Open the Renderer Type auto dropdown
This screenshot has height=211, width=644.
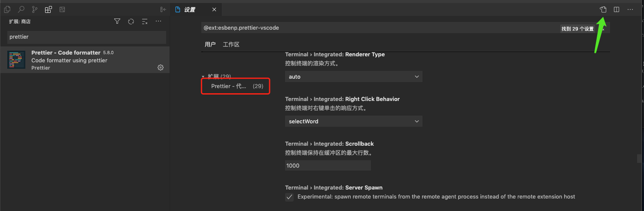coord(354,76)
